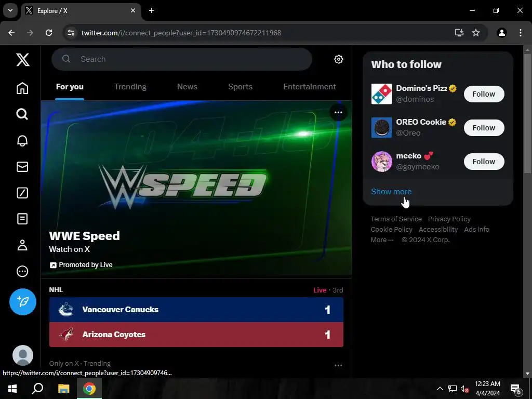532x399 pixels.
Task: Open the notification center icon
Action: [516, 389]
